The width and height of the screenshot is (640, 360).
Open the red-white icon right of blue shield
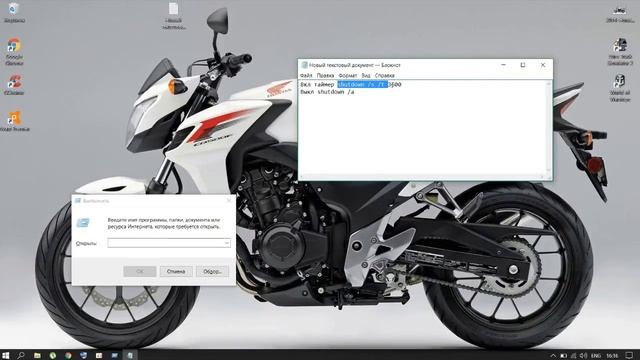coord(99,355)
